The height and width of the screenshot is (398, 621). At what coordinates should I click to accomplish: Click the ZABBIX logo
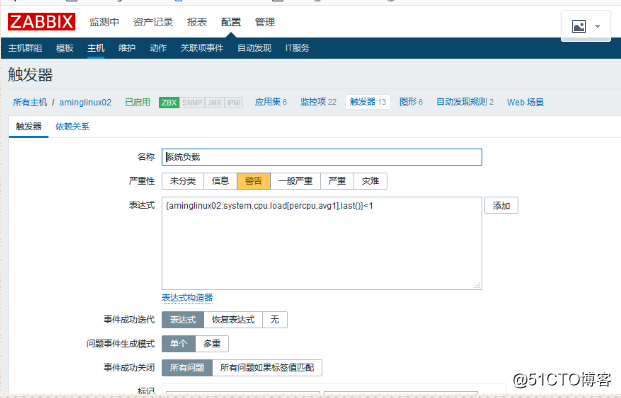[x=42, y=22]
